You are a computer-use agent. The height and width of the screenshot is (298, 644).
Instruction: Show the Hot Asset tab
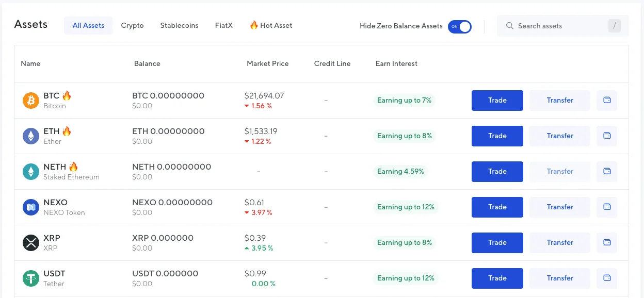pyautogui.click(x=271, y=26)
